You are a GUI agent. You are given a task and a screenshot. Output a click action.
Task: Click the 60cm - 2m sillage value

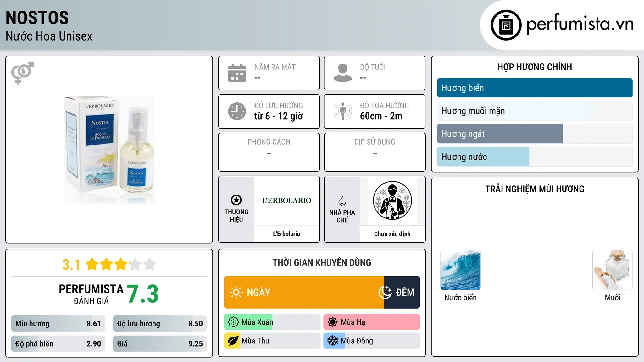click(381, 116)
